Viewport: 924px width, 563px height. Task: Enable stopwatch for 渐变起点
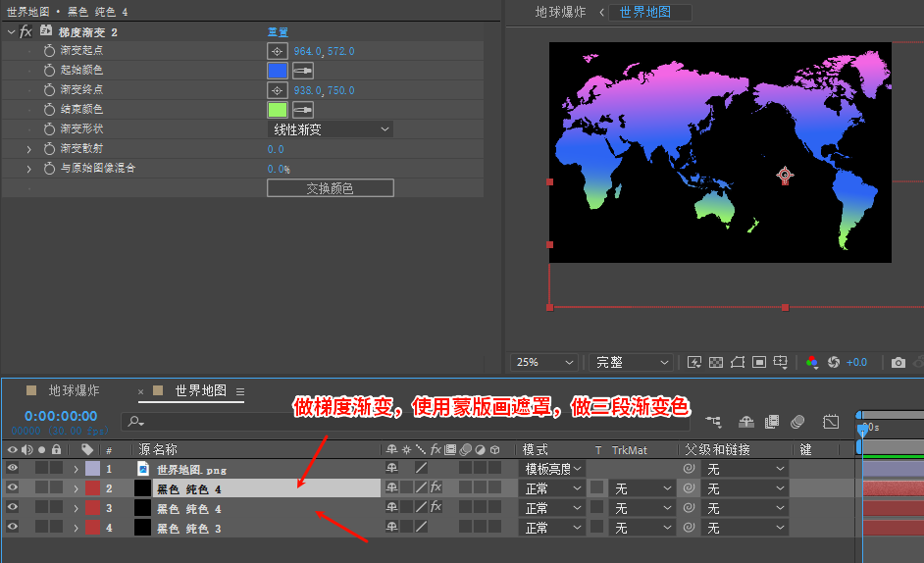coord(49,51)
